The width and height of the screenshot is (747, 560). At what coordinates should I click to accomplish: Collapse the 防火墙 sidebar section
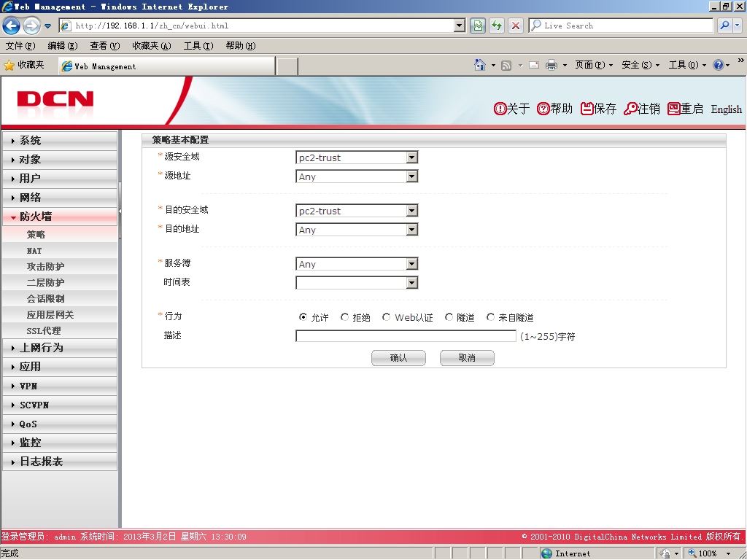pyautogui.click(x=60, y=216)
